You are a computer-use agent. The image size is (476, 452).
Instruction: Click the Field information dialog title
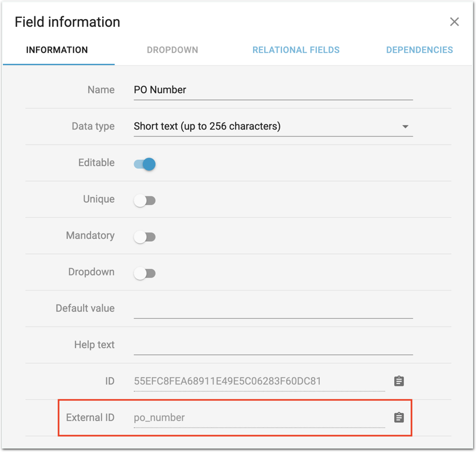click(67, 22)
